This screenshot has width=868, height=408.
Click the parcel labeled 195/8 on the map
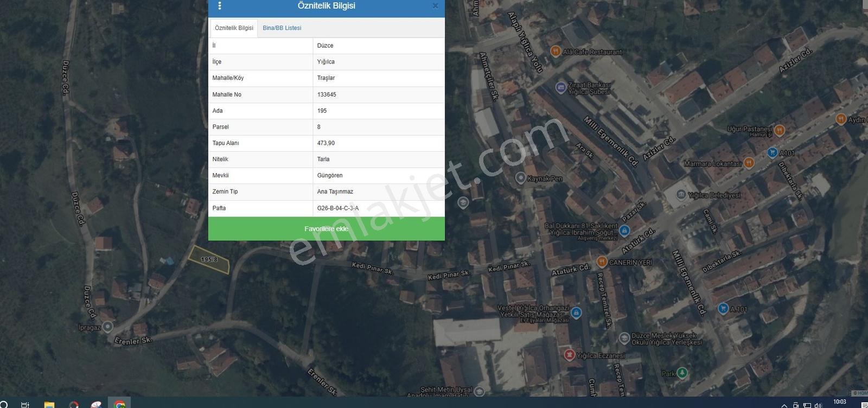tap(208, 259)
